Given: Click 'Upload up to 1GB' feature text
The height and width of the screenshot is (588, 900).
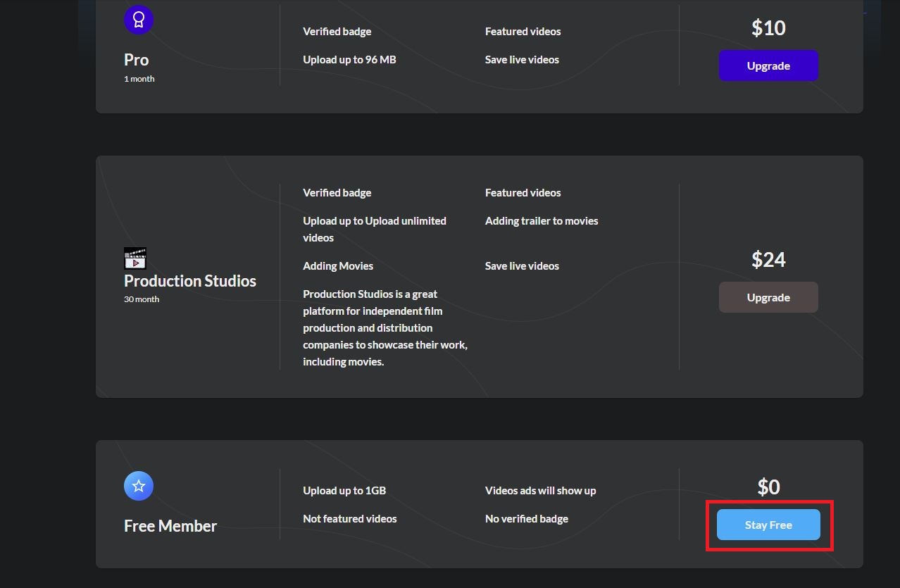Looking at the screenshot, I should pos(344,491).
